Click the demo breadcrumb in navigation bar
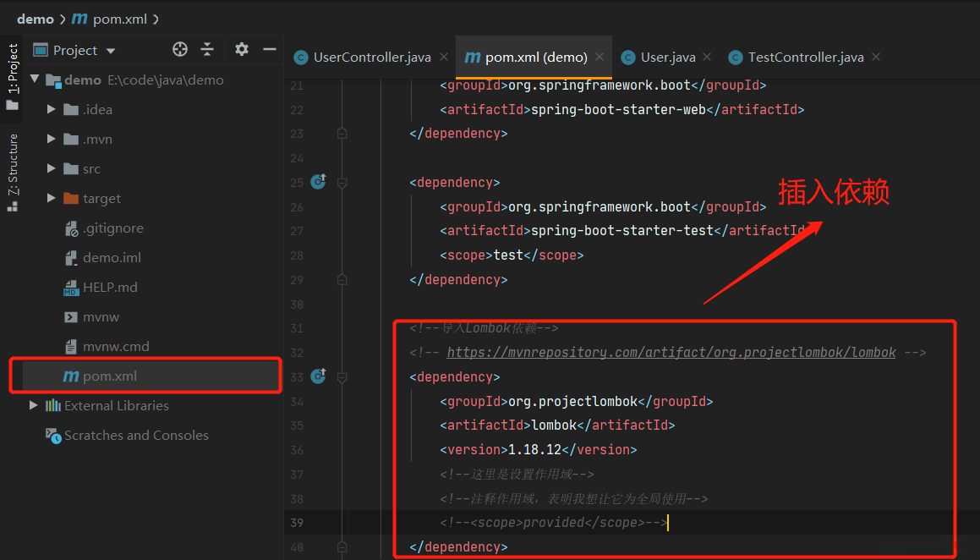 tap(35, 19)
